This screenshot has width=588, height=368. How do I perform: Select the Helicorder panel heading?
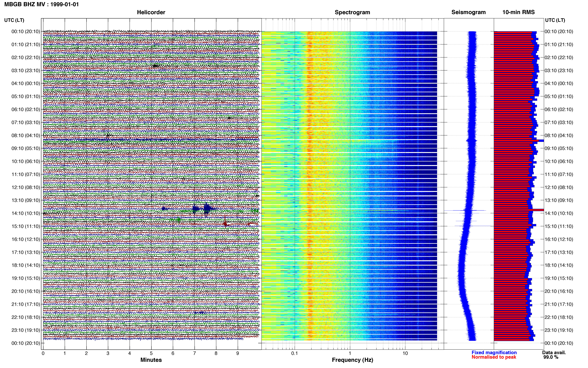pos(151,12)
